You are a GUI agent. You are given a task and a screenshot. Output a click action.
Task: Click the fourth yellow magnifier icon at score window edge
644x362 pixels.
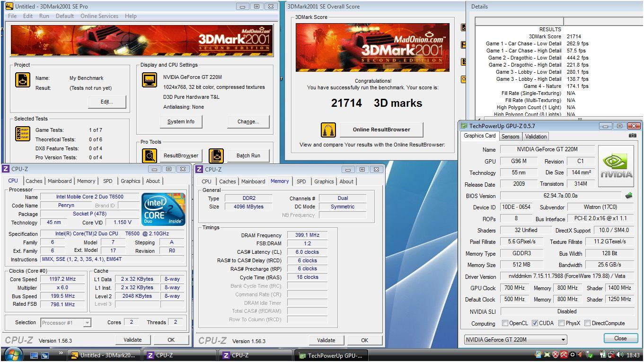pyautogui.click(x=464, y=79)
